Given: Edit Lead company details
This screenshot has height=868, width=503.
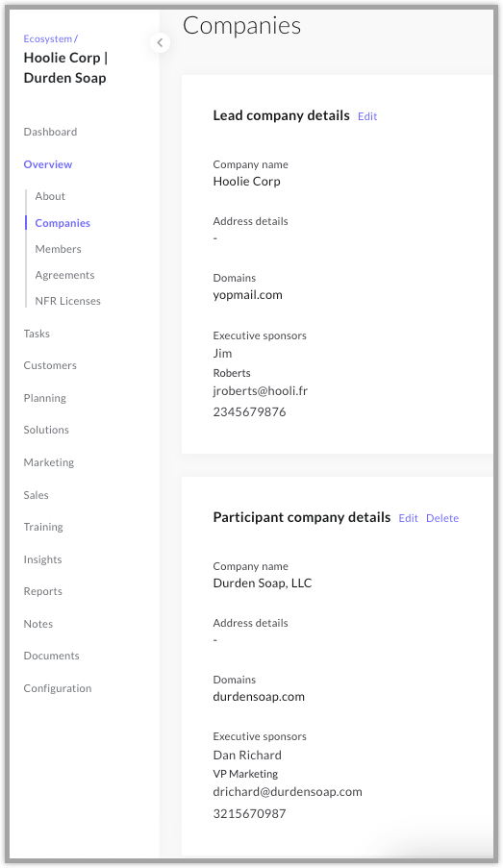Looking at the screenshot, I should 367,116.
